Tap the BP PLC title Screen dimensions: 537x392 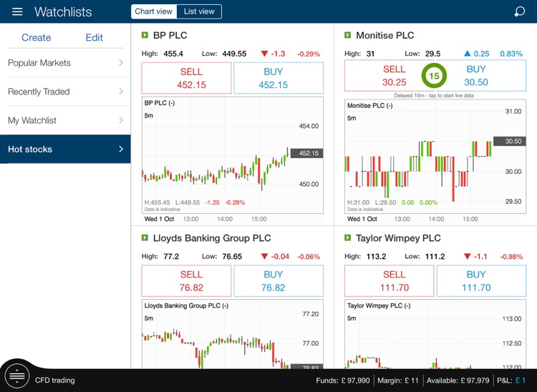[170, 35]
